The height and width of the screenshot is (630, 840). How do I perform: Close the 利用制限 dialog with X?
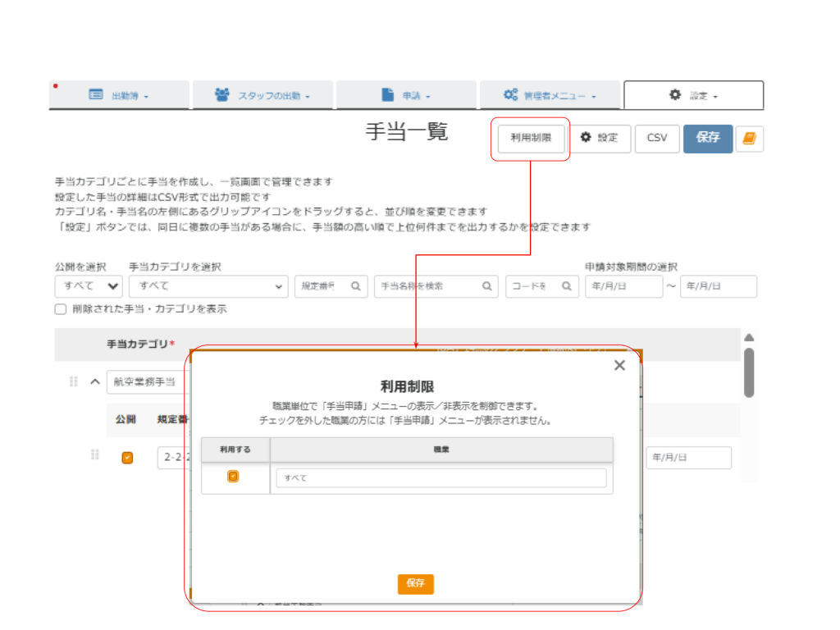tap(619, 366)
